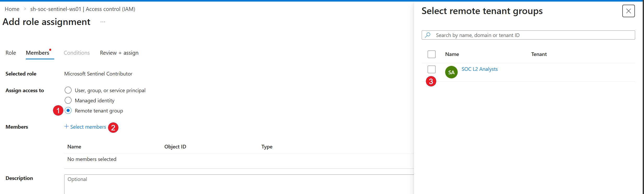Select User, group, or service principal option
The image size is (644, 194).
68,90
